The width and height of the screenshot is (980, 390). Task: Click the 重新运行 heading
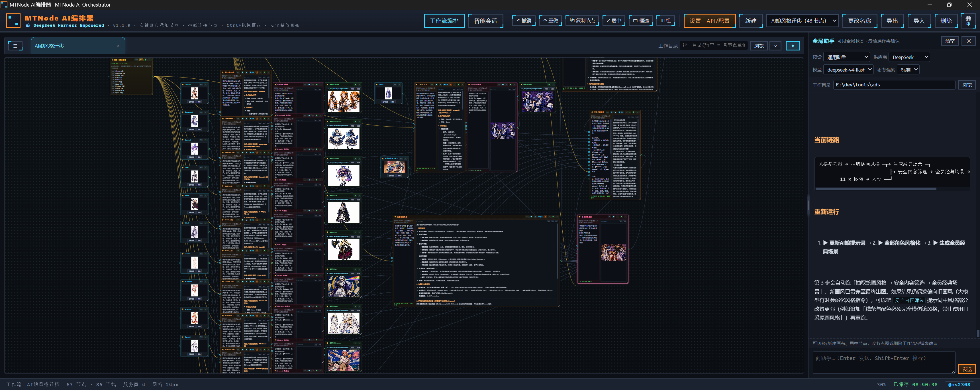pos(826,211)
